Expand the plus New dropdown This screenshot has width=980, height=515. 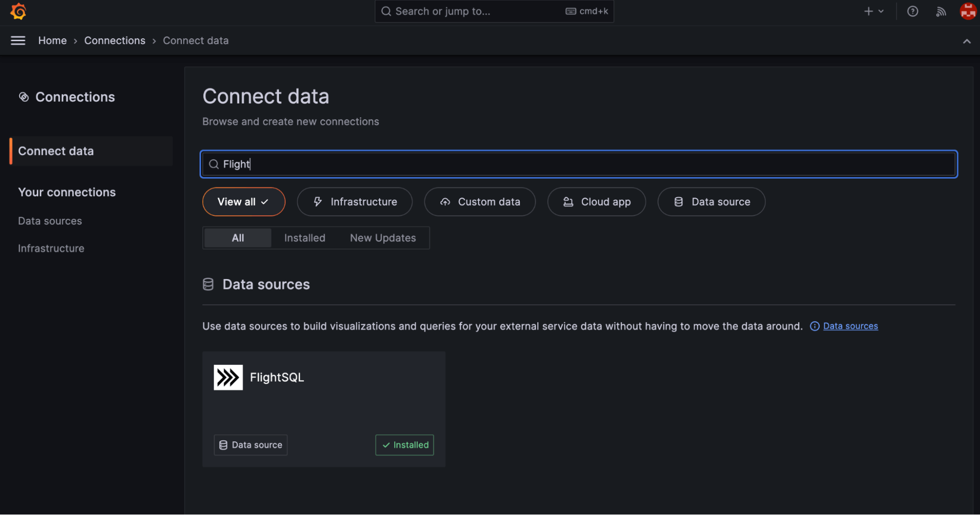pyautogui.click(x=873, y=11)
